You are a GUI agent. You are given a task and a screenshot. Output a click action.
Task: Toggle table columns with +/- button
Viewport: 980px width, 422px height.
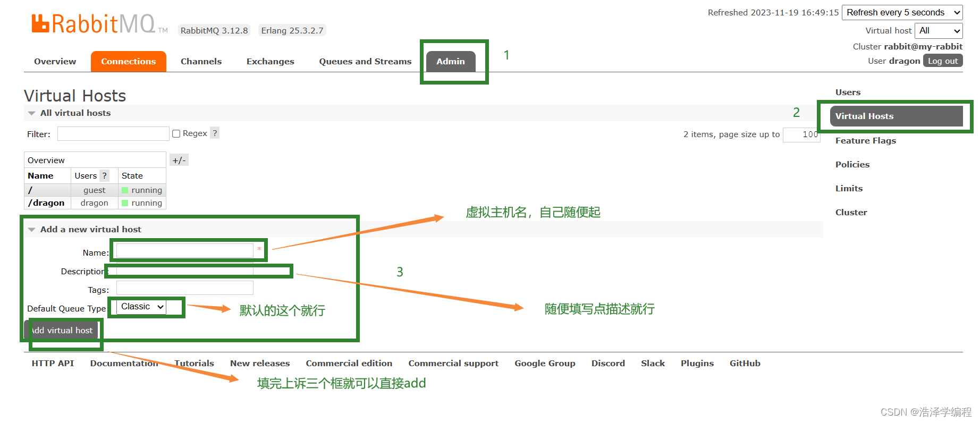[179, 160]
